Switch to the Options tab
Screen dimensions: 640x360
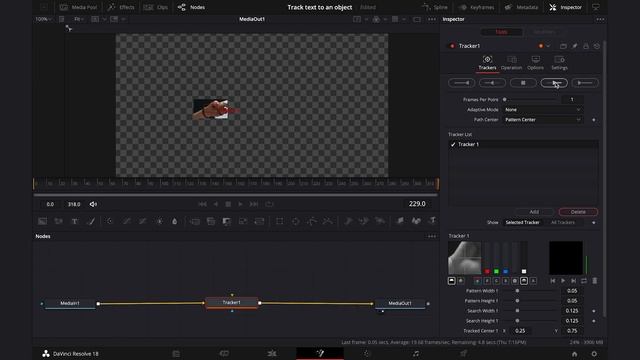[536, 63]
